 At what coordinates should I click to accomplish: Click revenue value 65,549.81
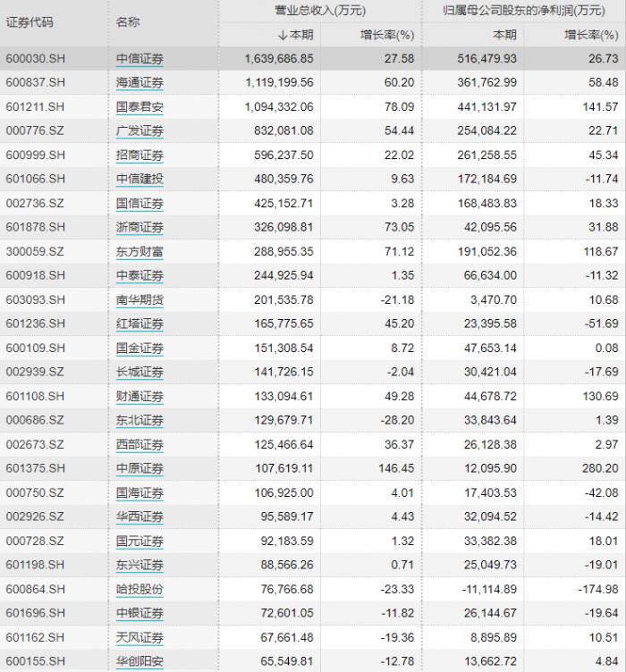287,661
